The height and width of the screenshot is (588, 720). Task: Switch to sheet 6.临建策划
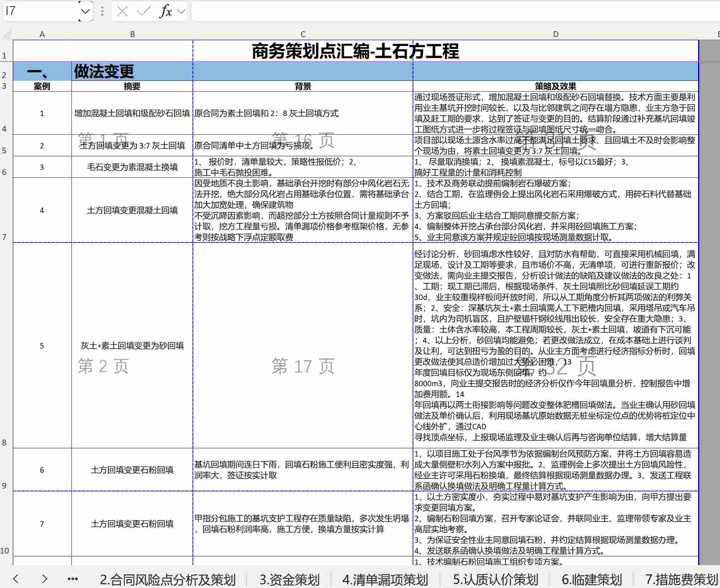click(591, 579)
